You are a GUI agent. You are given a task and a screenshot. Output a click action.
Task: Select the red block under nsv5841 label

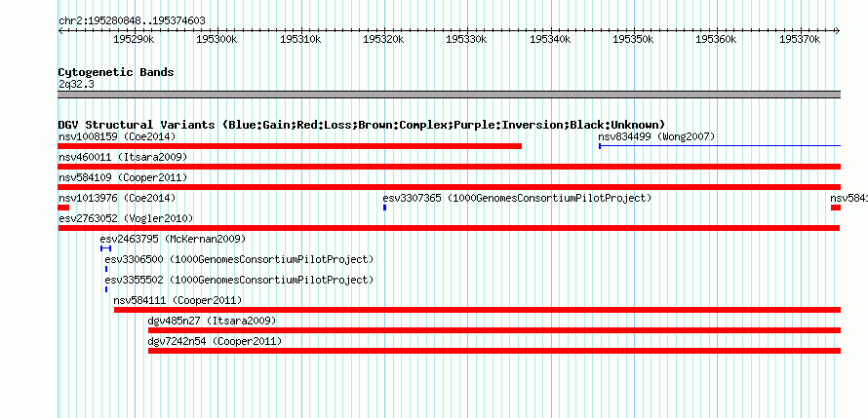[x=836, y=208]
